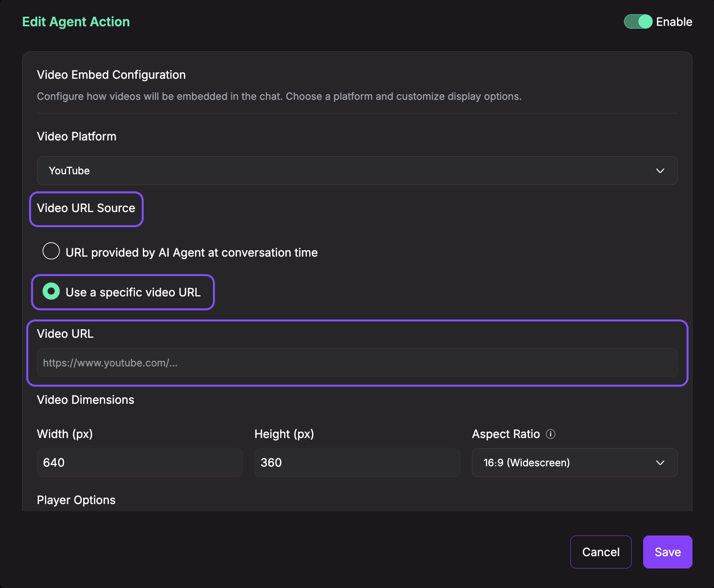This screenshot has height=588, width=714.
Task: Click the Video Platform label
Action: (x=76, y=136)
